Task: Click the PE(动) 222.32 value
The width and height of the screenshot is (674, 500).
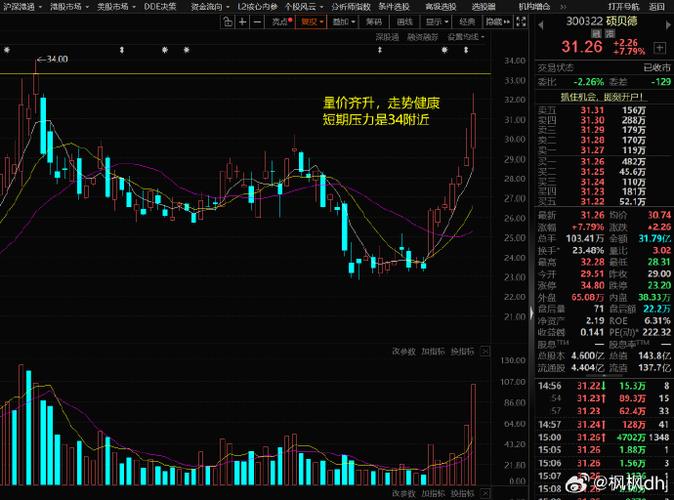Action: [x=656, y=332]
